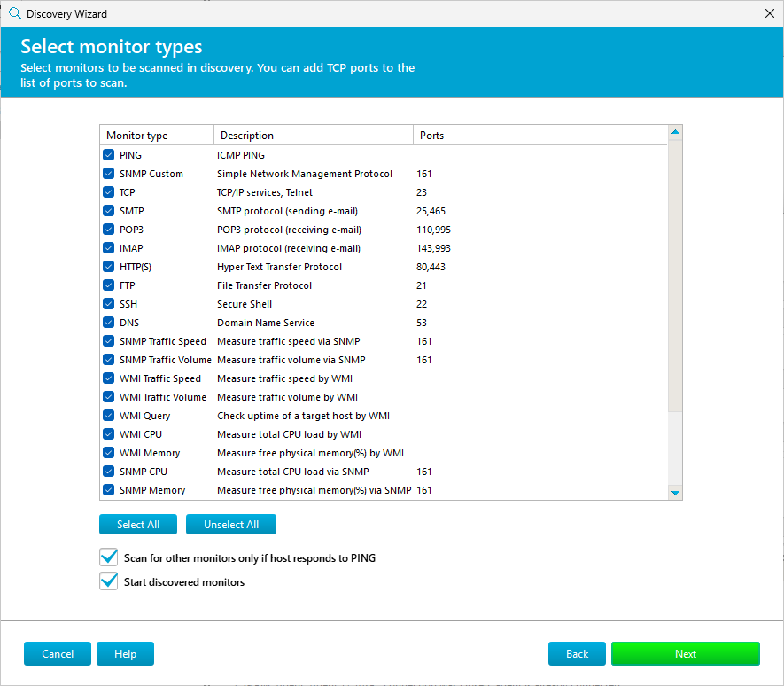
Task: Click port '23' in the TCP row
Action: click(x=422, y=192)
